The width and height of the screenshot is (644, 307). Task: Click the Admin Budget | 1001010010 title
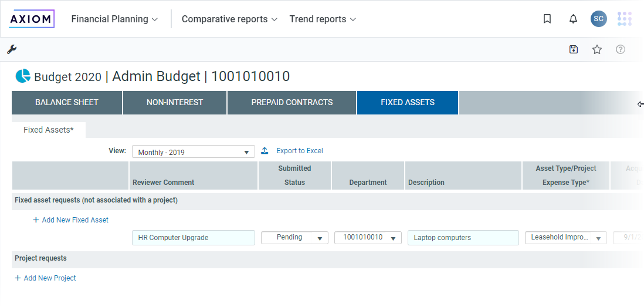pos(201,76)
